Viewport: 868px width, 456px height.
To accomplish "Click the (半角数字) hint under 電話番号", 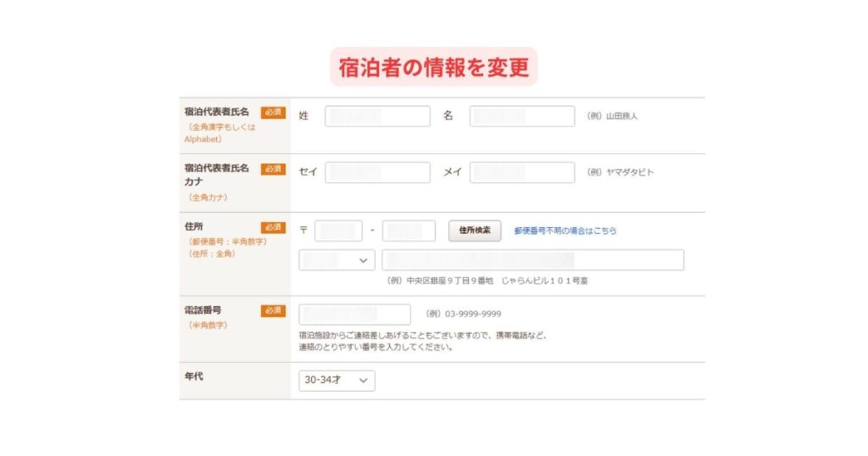I will (x=208, y=325).
